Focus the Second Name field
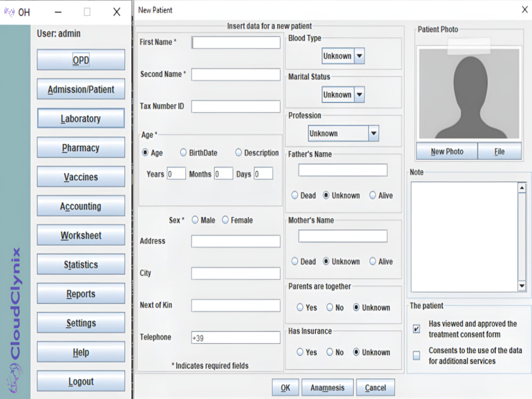532x399 pixels. [x=236, y=74]
